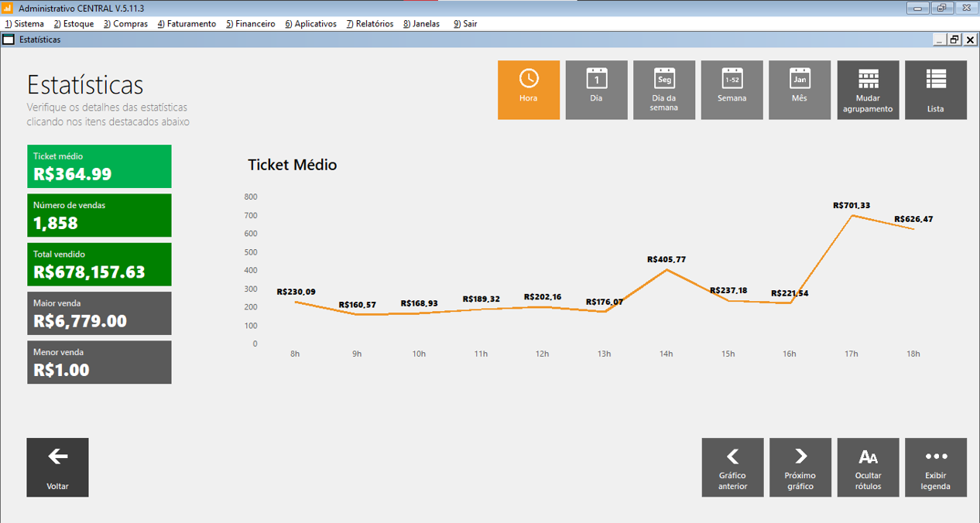Group the chart by Mês
Image resolution: width=980 pixels, height=523 pixels.
click(800, 90)
